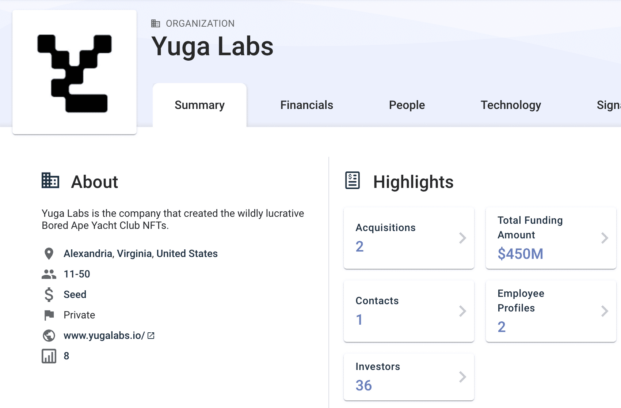Click the flag icon beside Private

click(x=49, y=315)
